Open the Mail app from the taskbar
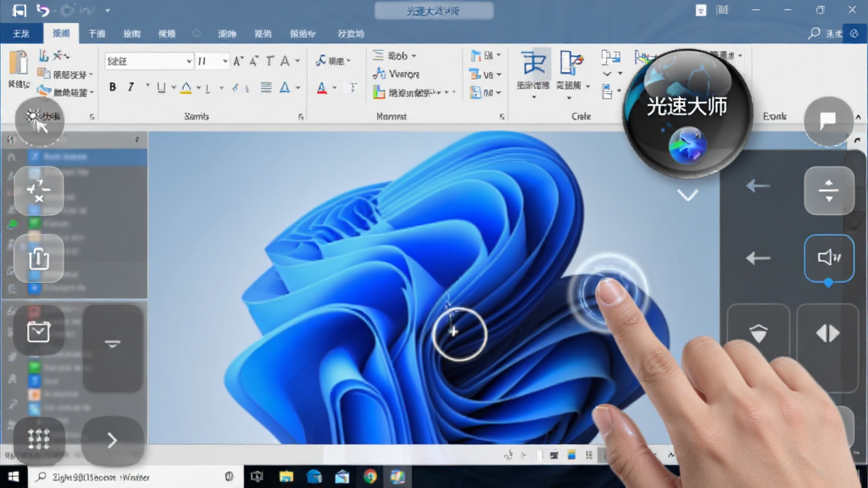This screenshot has width=868, height=488. coord(342,476)
